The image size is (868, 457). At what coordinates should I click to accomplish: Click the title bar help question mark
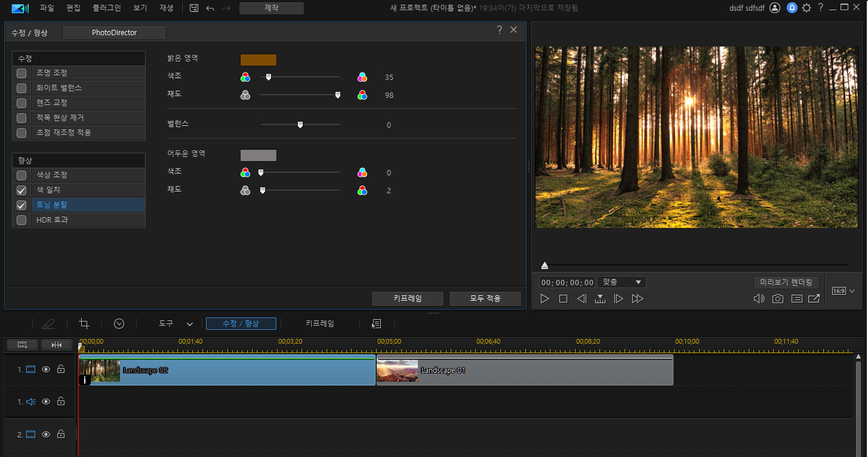(821, 8)
